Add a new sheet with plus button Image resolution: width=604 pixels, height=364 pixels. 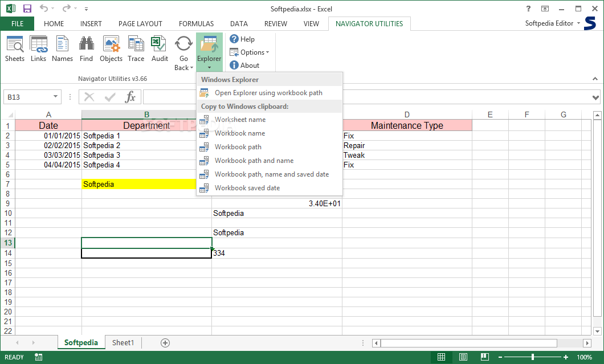pos(165,343)
